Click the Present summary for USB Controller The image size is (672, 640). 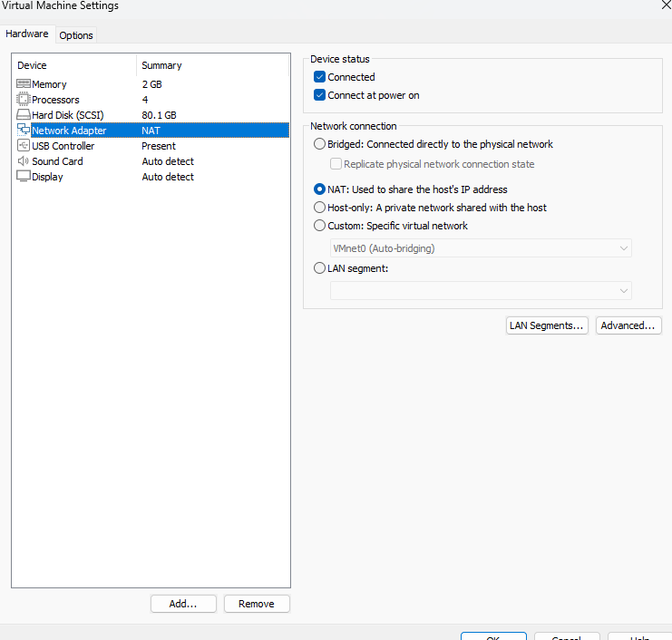tap(159, 146)
